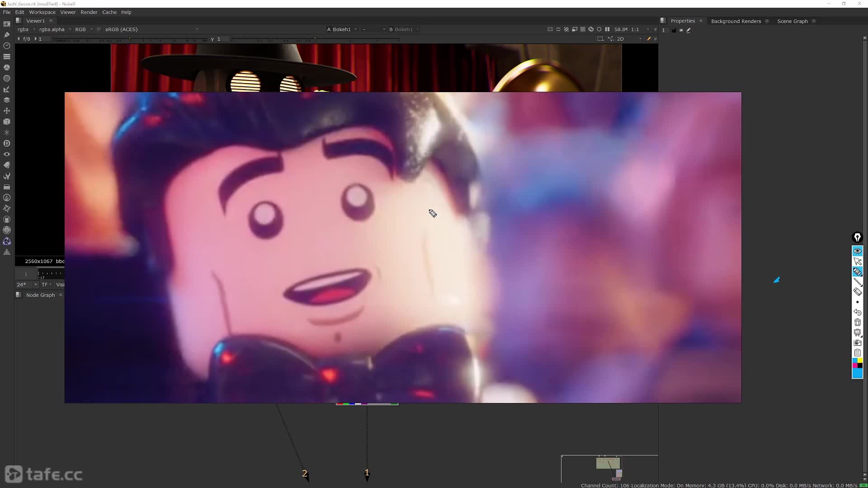Switch to Background Renders tab

pos(736,21)
